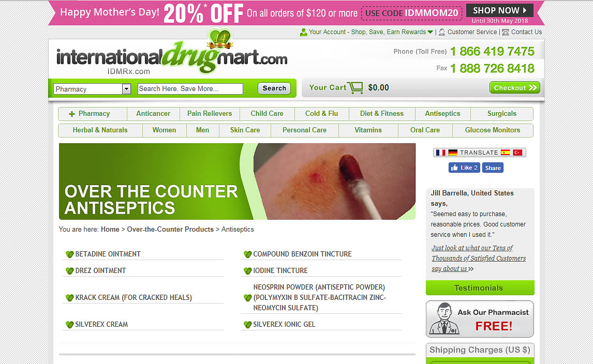Open the Betadine Ointment product link
The width and height of the screenshot is (593, 364).
point(108,254)
